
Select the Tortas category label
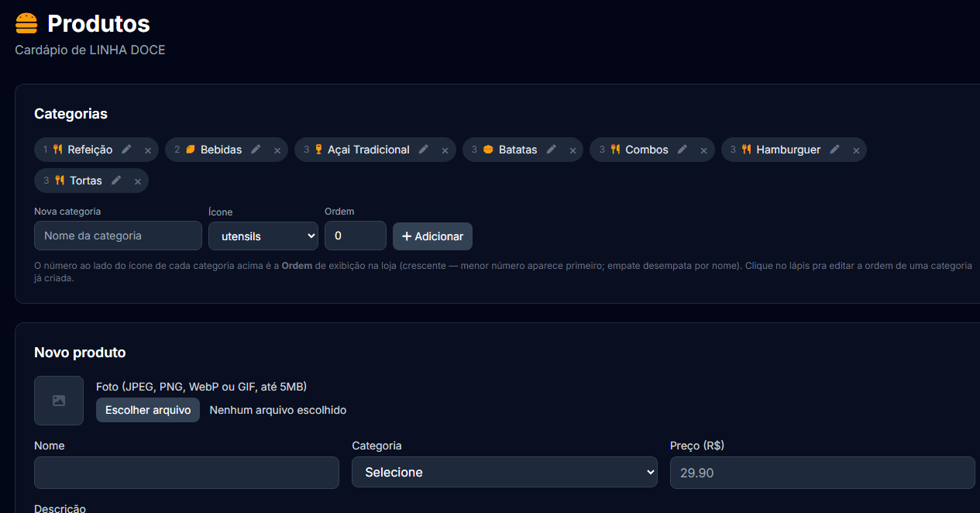86,181
